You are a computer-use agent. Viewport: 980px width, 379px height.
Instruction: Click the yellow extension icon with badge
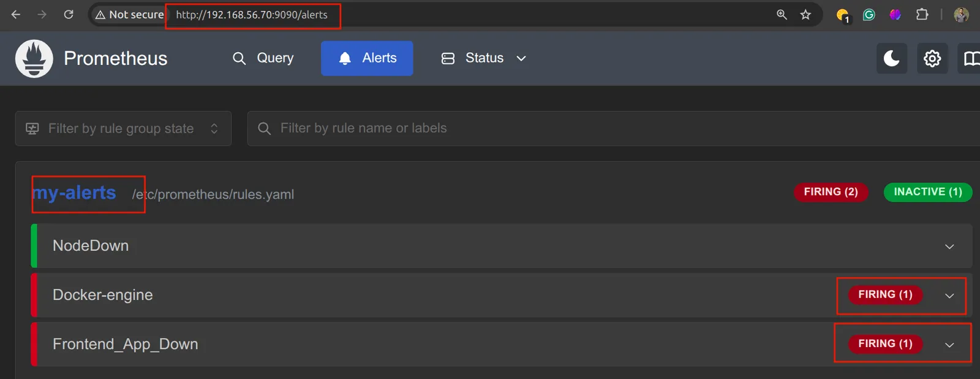click(843, 15)
